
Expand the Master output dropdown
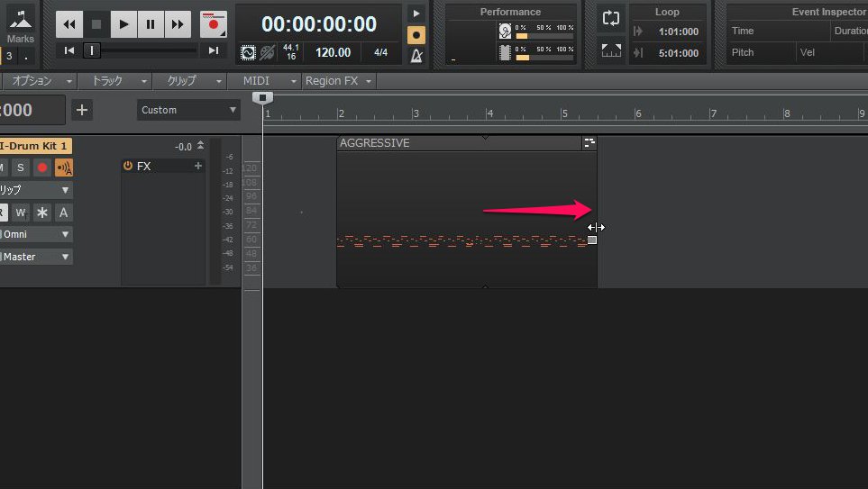[36, 257]
